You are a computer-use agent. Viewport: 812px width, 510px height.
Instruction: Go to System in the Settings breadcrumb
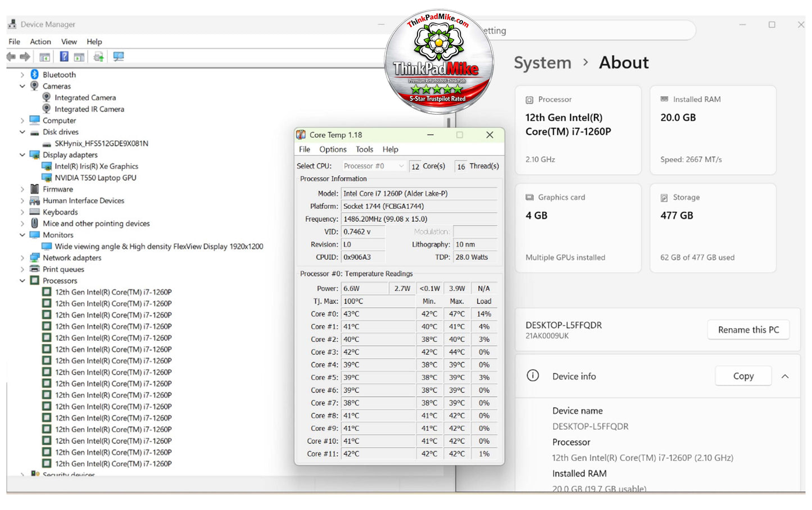542,62
